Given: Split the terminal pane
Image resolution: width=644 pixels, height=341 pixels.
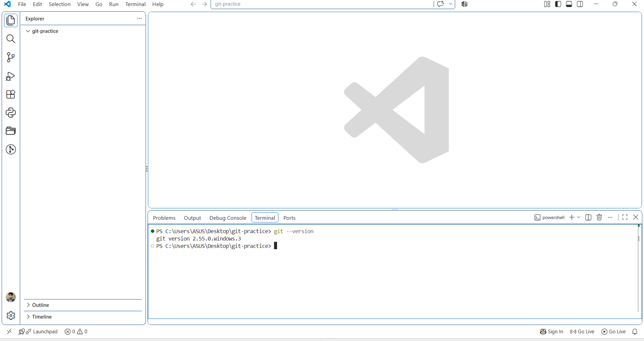Looking at the screenshot, I should [588, 217].
